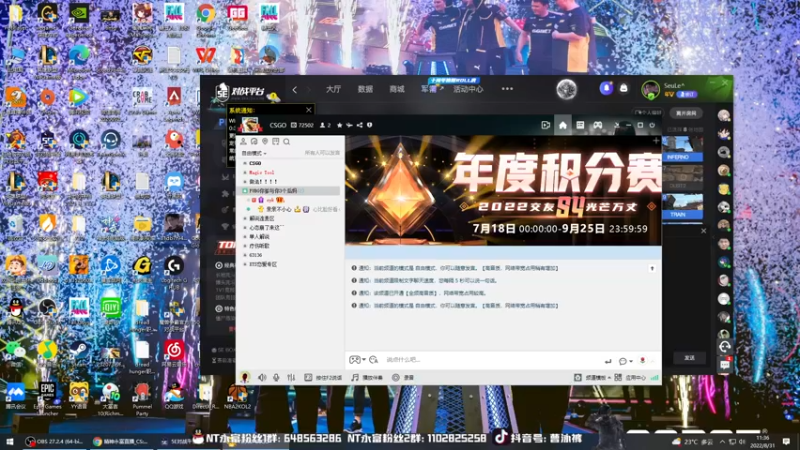Select the DUST2 map thumbnail
Screen dimensions: 800x450
(x=683, y=177)
